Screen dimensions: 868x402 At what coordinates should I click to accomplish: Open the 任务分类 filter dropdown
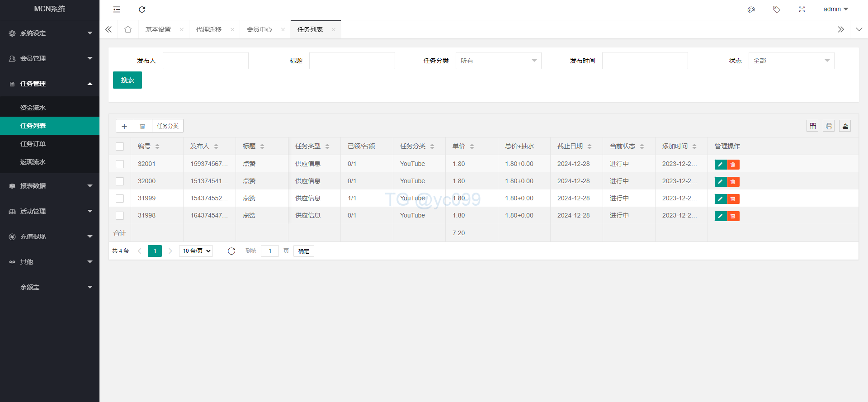[x=498, y=61]
